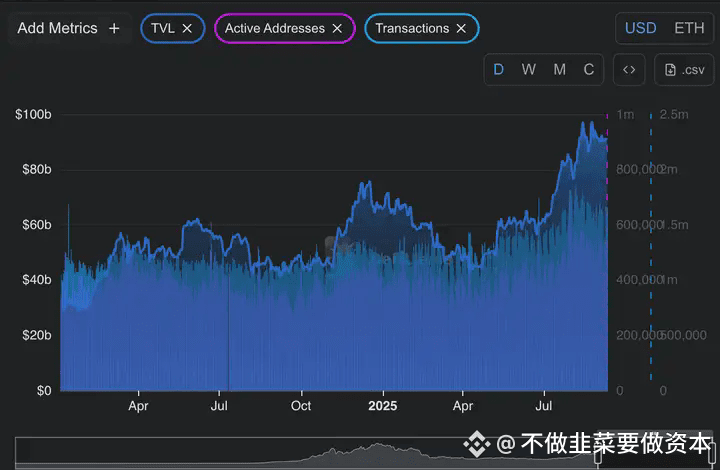The width and height of the screenshot is (720, 470).
Task: Click the 2025 label on time axis
Action: 382,406
